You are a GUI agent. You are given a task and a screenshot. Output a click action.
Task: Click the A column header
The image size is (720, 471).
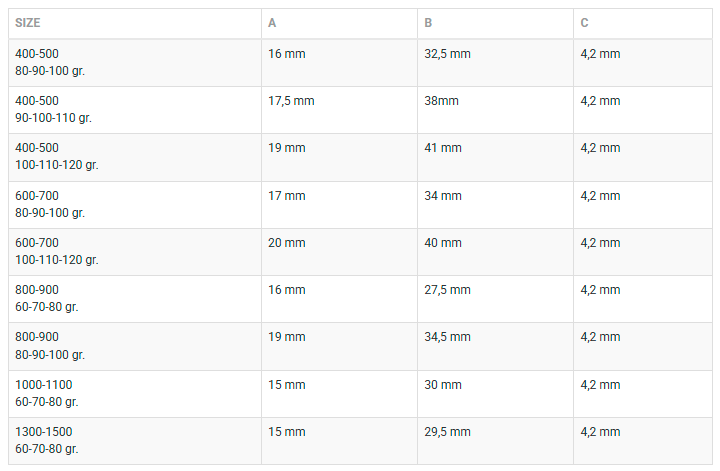coord(272,23)
